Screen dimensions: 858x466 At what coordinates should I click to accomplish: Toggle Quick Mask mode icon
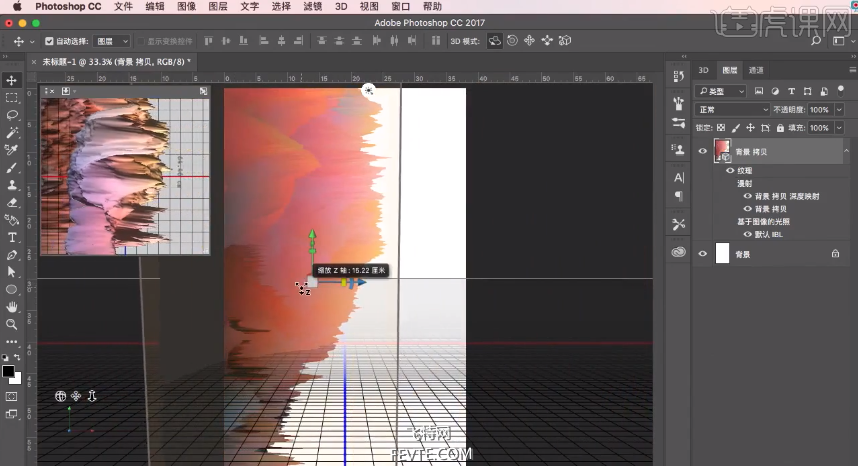(x=11, y=397)
